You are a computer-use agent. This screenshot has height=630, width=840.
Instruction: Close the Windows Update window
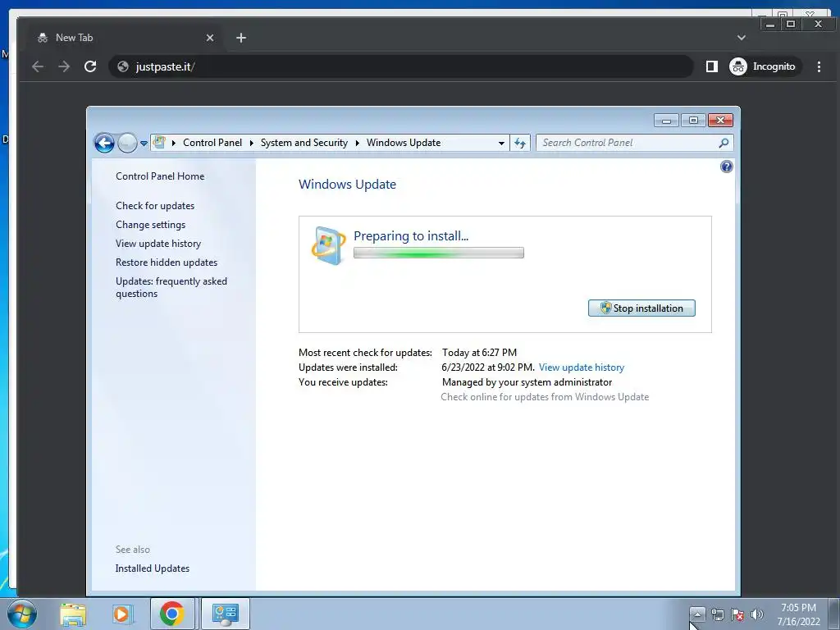click(x=720, y=121)
